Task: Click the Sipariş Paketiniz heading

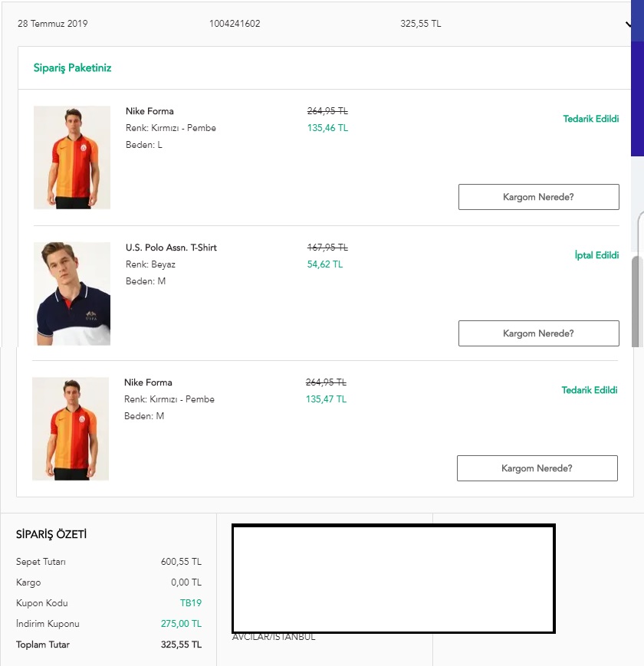Action: point(73,68)
